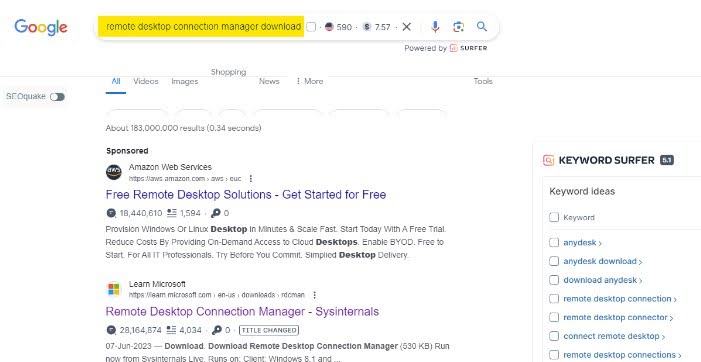The width and height of the screenshot is (701, 362).
Task: Click the US flag volume icon
Action: [x=329, y=27]
